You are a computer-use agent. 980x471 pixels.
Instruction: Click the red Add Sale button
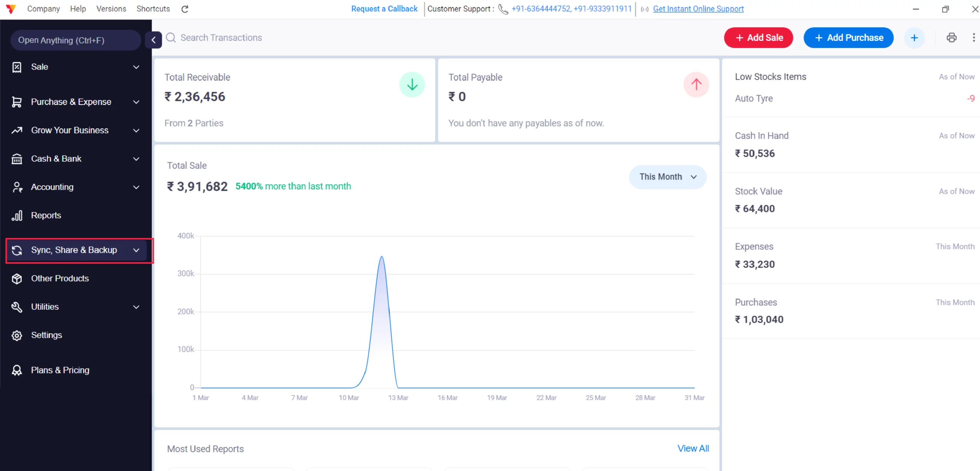pos(758,38)
